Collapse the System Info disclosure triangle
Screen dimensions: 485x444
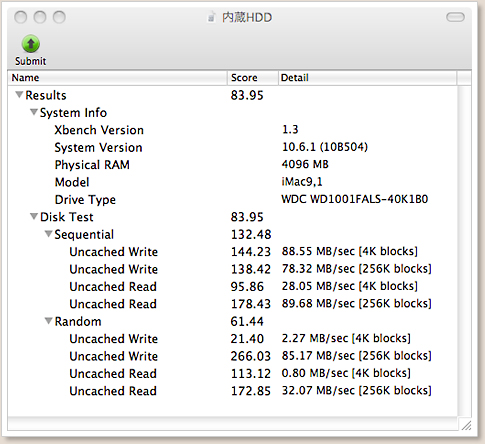click(34, 112)
